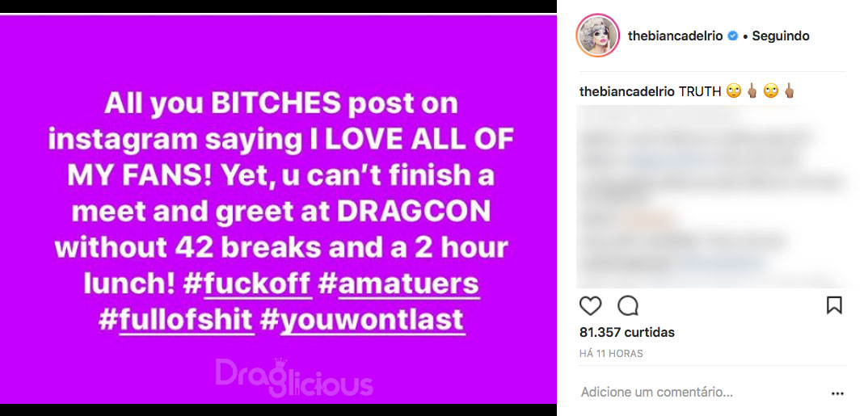Click the verified badge next to thebiancadelrio

pyautogui.click(x=733, y=36)
